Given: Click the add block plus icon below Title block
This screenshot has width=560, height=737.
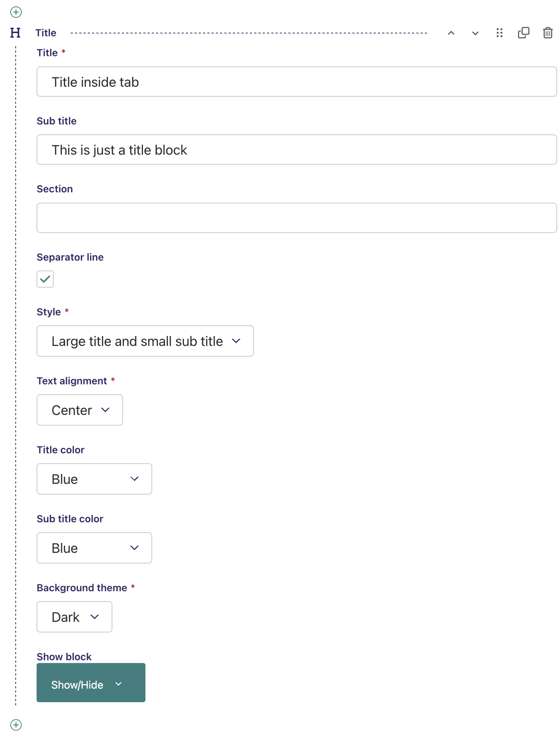Looking at the screenshot, I should tap(16, 725).
